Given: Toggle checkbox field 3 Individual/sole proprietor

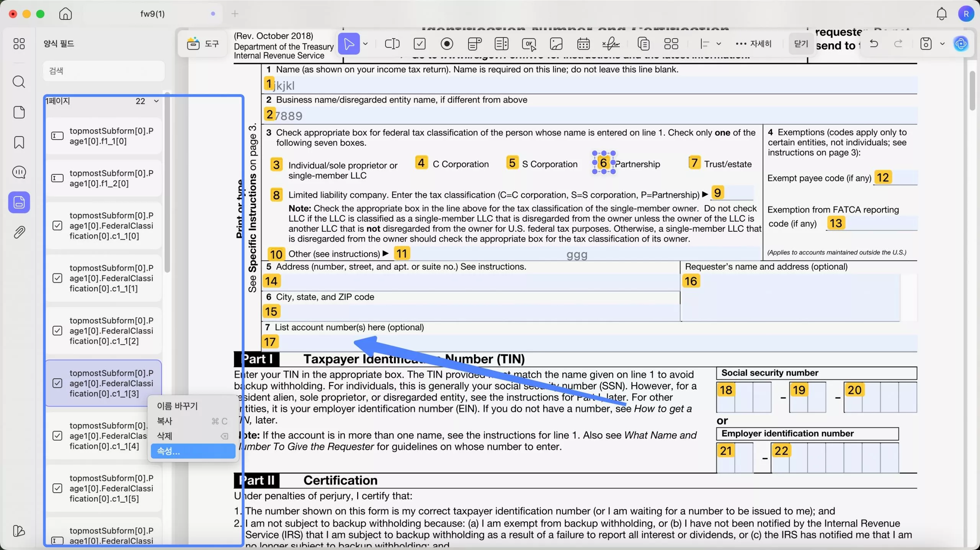Looking at the screenshot, I should coord(276,165).
